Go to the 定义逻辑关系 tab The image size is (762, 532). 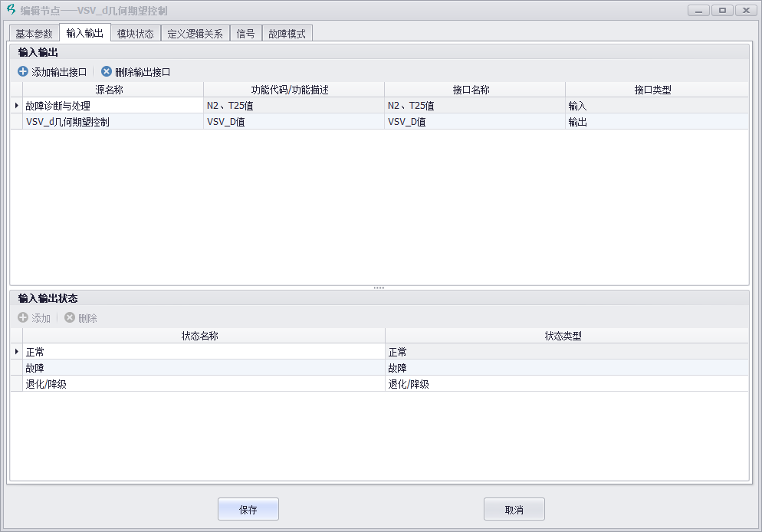pos(195,34)
